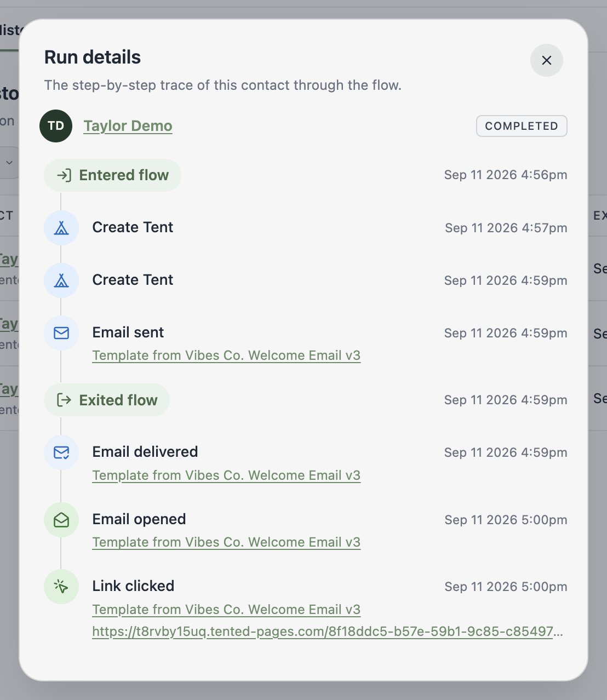Viewport: 607px width, 700px height.
Task: Click the Run details heading
Action: click(93, 57)
